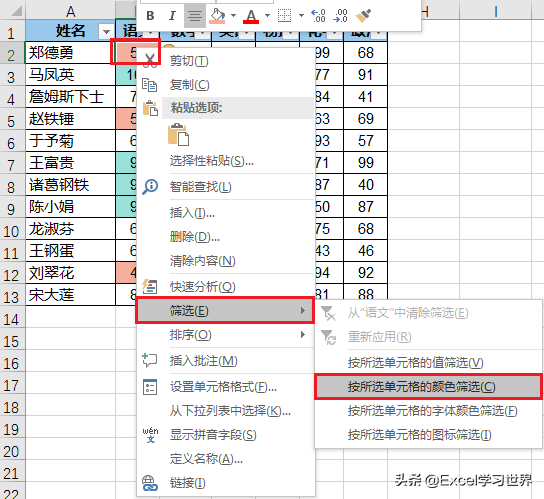Expand the 排序(O) submenu arrow
The width and height of the screenshot is (544, 499).
point(303,335)
